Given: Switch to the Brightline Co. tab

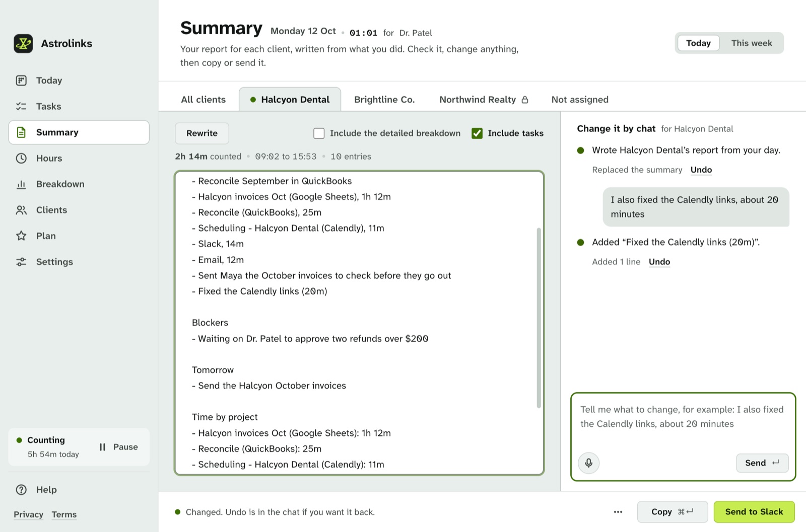Looking at the screenshot, I should point(384,100).
